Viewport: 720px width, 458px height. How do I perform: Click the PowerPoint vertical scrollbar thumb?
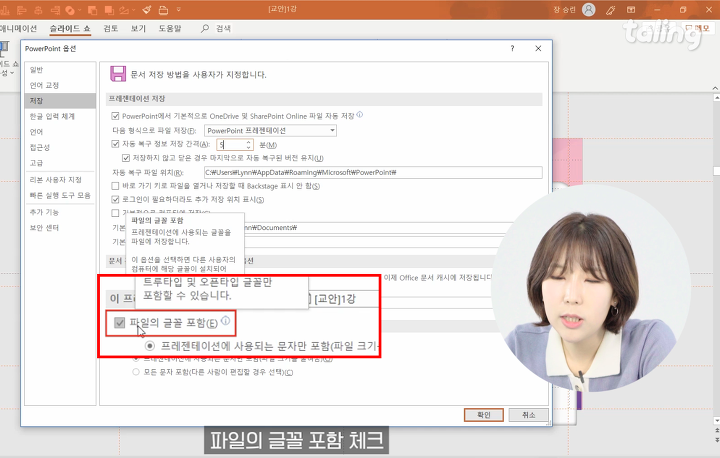pos(717,171)
